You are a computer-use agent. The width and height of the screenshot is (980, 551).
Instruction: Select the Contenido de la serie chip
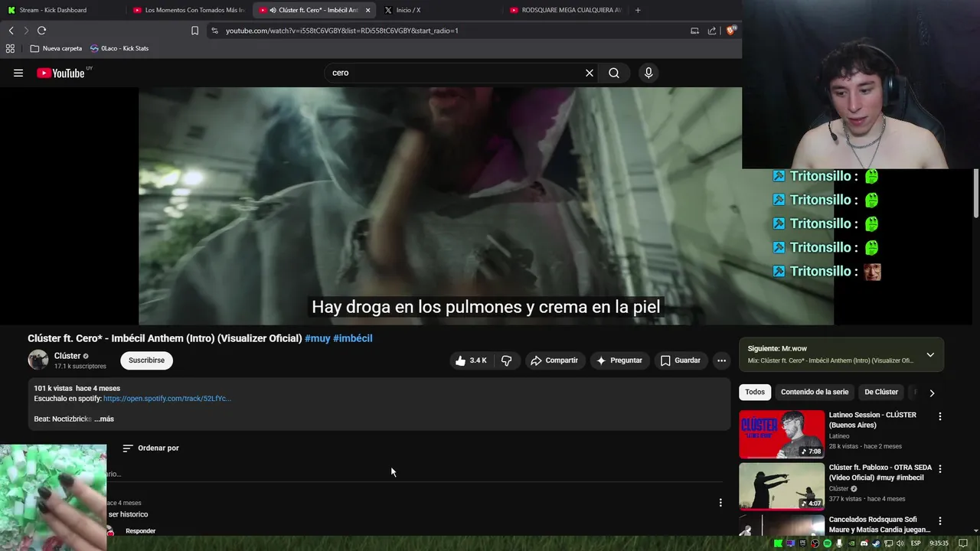(x=815, y=392)
